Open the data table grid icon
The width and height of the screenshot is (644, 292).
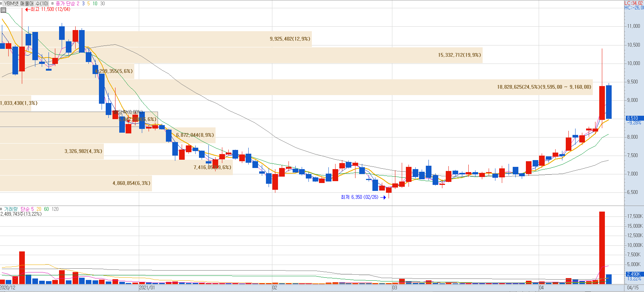click(3, 10)
